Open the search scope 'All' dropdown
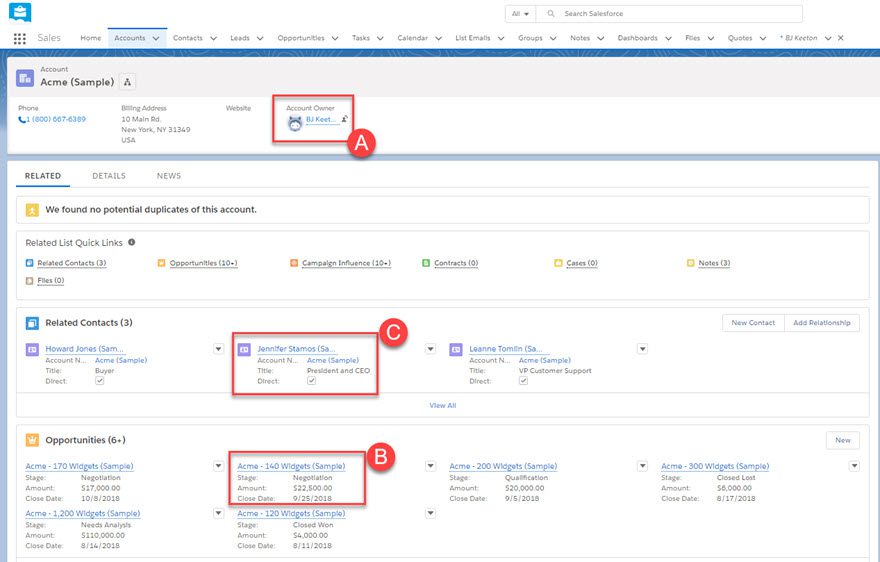880x562 pixels. point(521,14)
